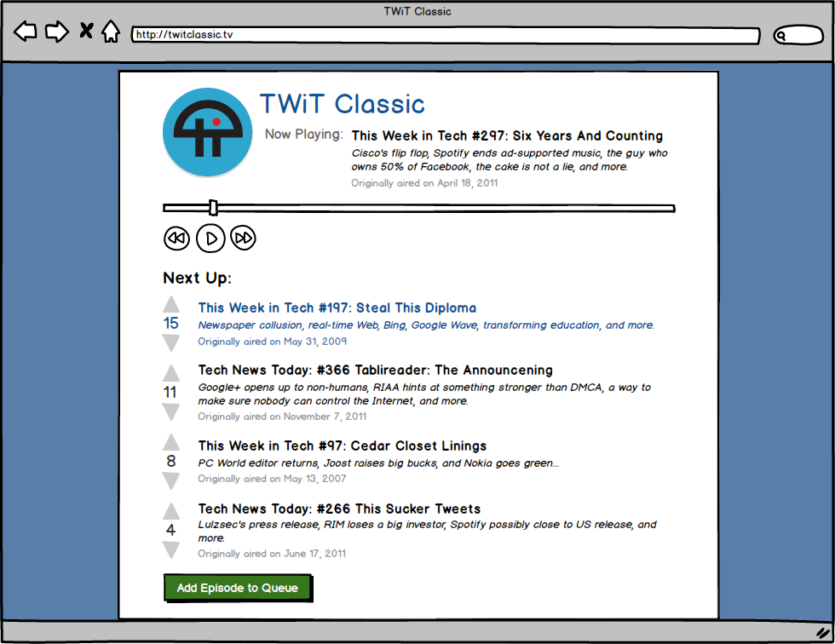The width and height of the screenshot is (835, 644).
Task: Click the TWiT logo image
Action: 207,133
